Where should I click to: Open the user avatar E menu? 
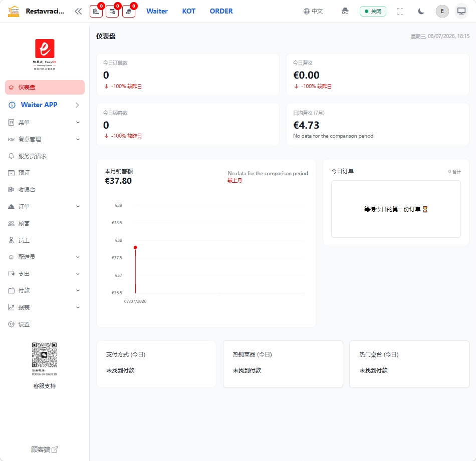pyautogui.click(x=442, y=11)
